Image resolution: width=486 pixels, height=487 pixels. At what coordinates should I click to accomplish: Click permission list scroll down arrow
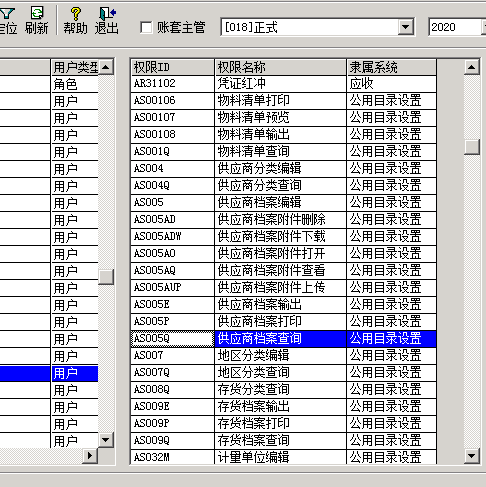[x=472, y=455]
